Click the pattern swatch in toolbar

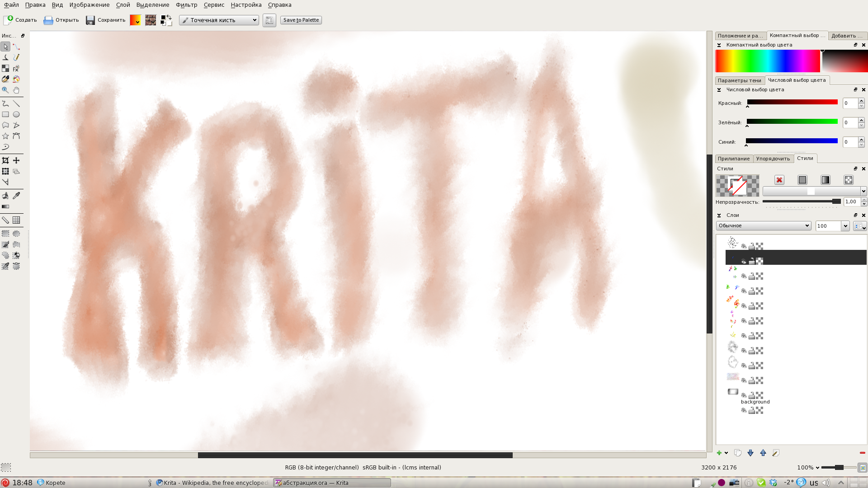coord(151,20)
